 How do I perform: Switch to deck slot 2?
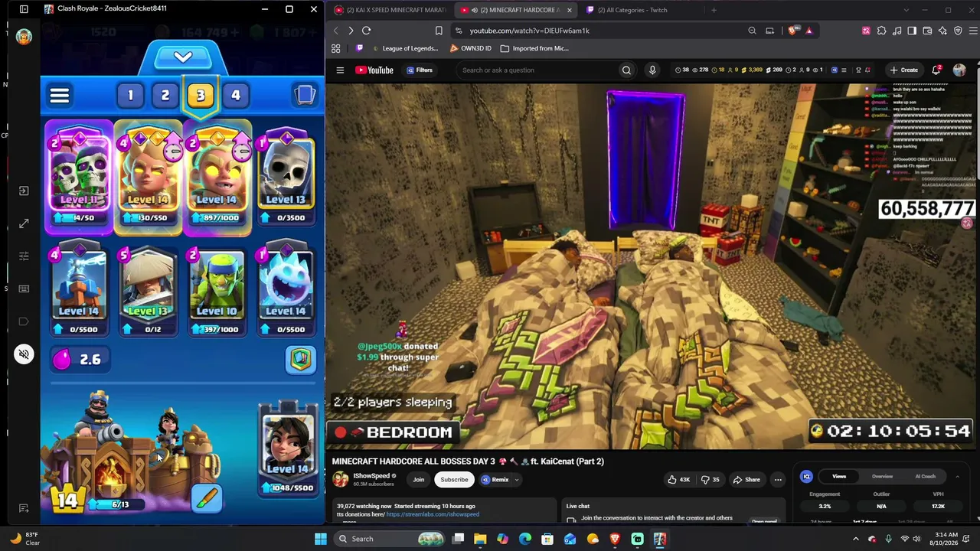[165, 96]
